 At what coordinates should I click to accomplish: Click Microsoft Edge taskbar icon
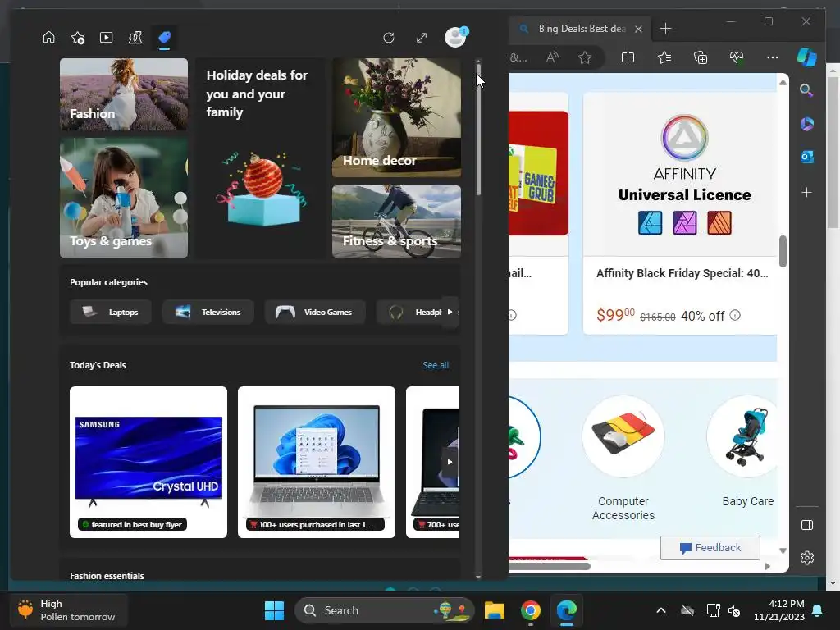coord(566,610)
